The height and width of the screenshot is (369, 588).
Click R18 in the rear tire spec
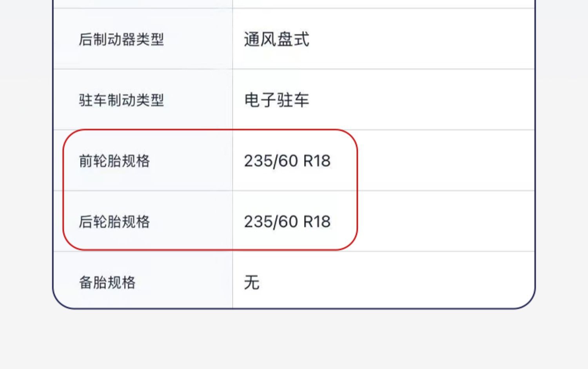click(x=317, y=222)
